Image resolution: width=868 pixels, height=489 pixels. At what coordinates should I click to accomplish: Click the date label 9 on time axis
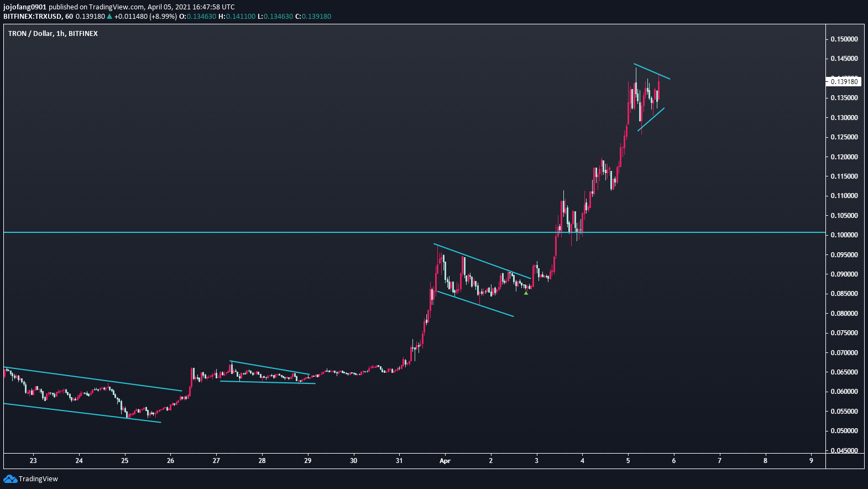(811, 461)
